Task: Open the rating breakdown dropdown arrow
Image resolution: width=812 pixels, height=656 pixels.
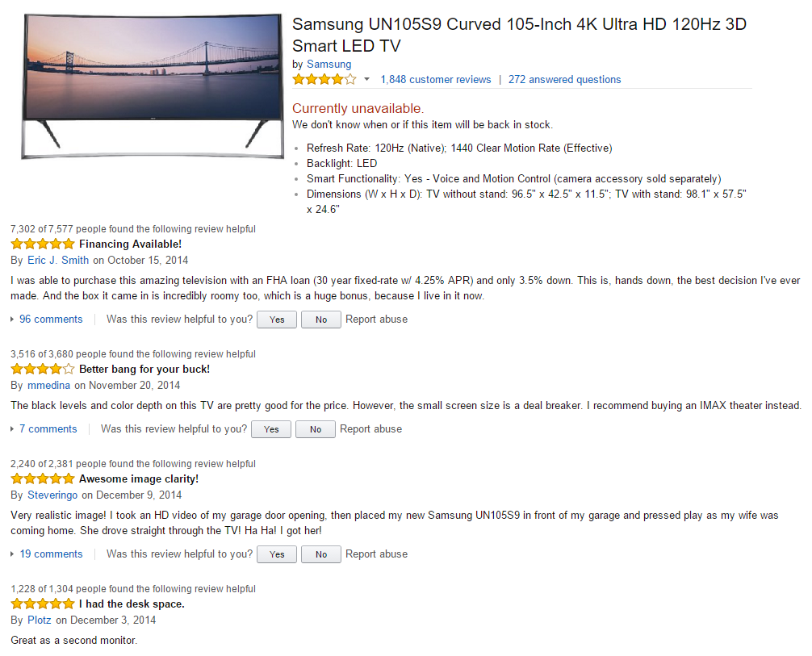Action: pos(366,79)
